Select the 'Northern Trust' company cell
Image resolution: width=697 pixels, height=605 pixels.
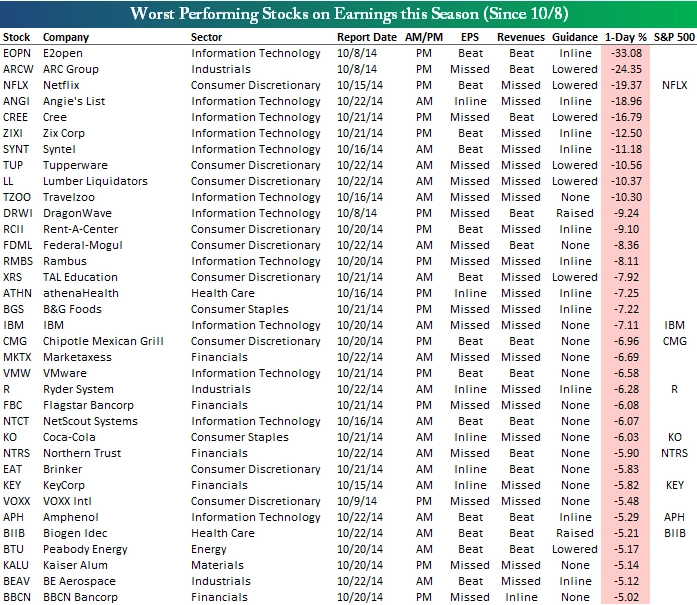[82, 453]
